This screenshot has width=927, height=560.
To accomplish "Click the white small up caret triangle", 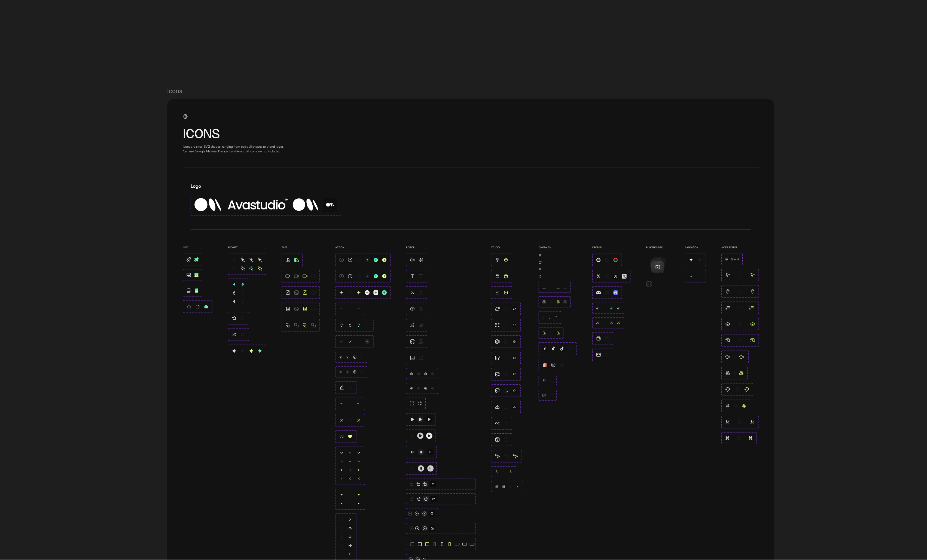I will pyautogui.click(x=341, y=504).
